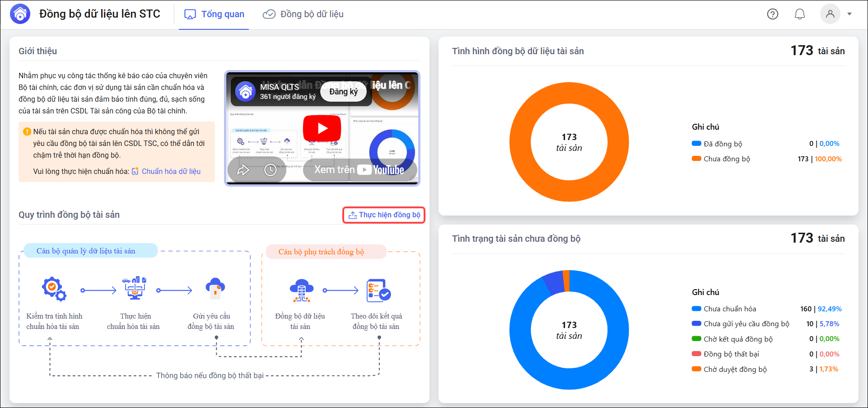Click the orange Chưa đồng bộ legend swatch
868x408 pixels.
coord(696,159)
